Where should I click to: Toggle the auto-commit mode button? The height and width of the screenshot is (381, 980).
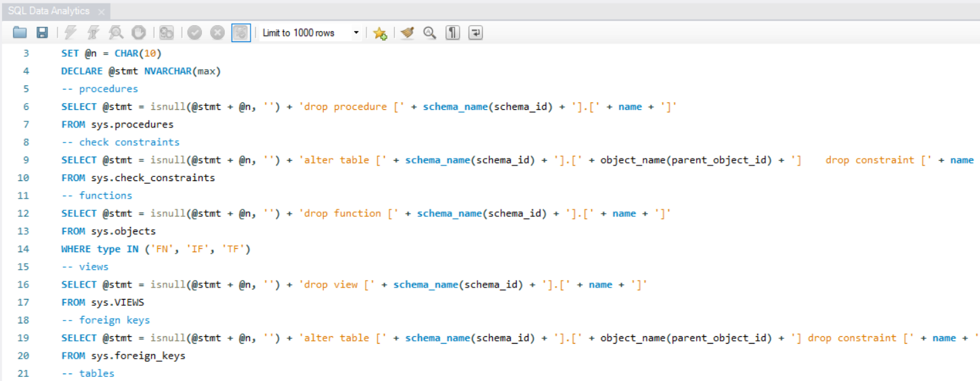pyautogui.click(x=240, y=33)
